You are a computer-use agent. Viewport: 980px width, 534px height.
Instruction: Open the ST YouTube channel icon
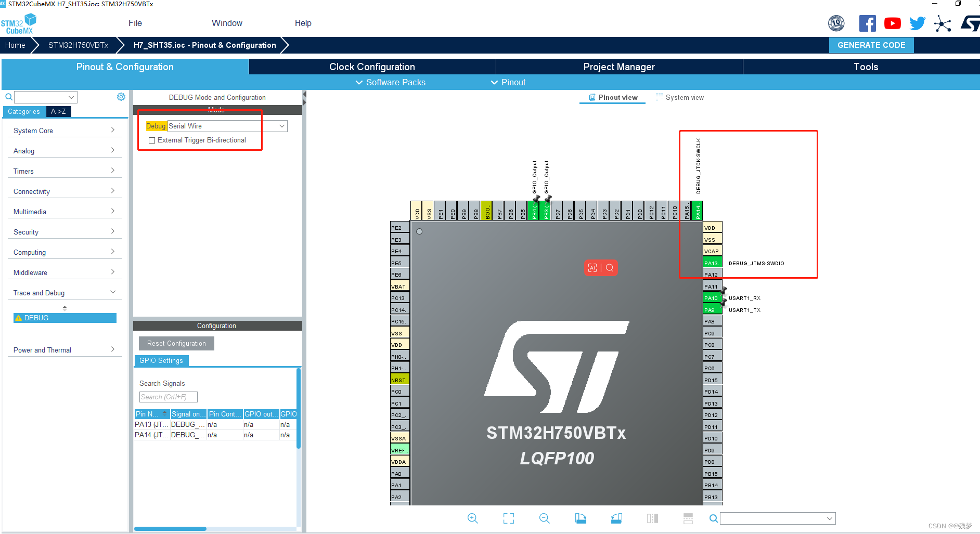pos(892,23)
